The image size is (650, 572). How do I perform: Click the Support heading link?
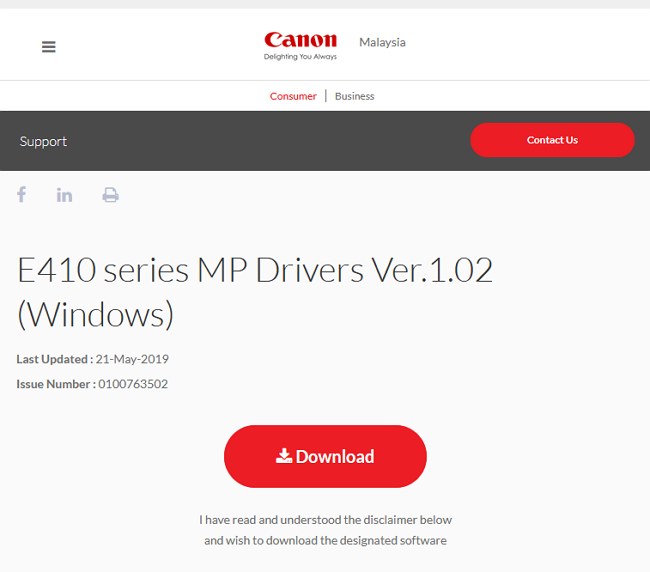(43, 141)
